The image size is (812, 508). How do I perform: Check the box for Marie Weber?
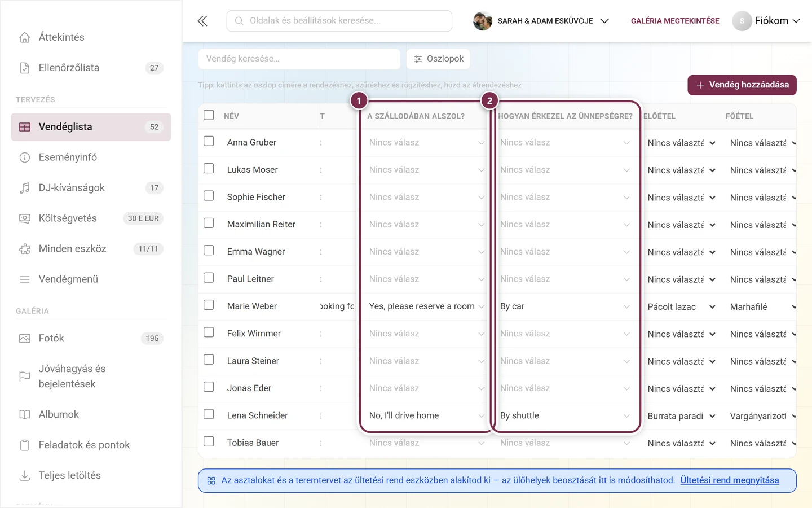point(209,305)
